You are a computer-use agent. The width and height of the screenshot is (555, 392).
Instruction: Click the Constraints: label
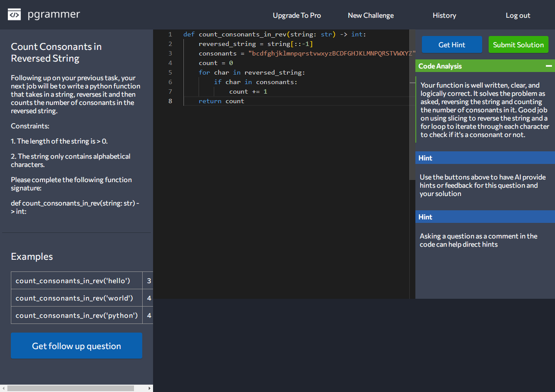pos(30,126)
